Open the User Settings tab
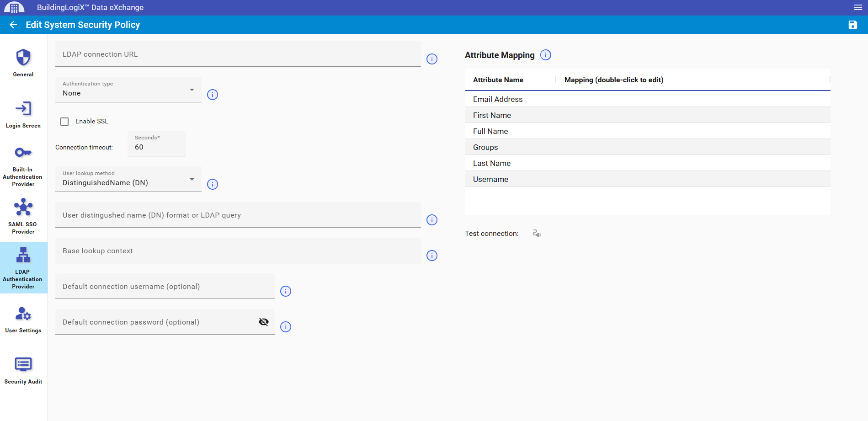Image resolution: width=868 pixels, height=421 pixels. [23, 320]
